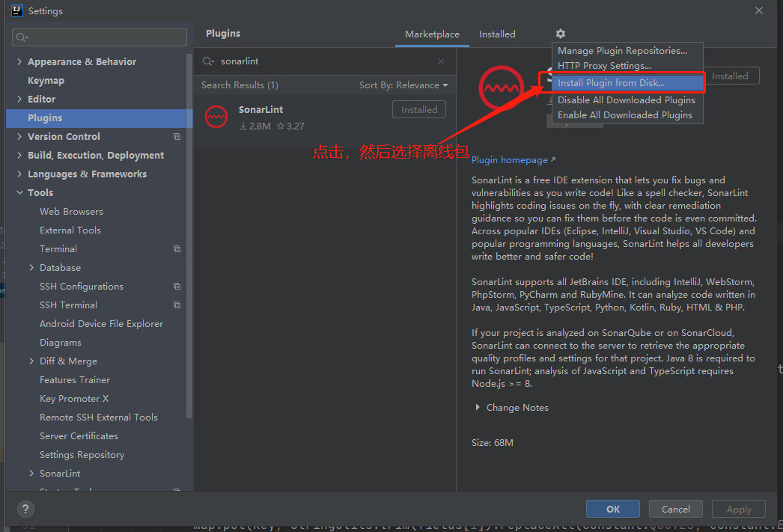Click the Version Control project-level icon
Image resolution: width=783 pixels, height=532 pixels.
pos(177,137)
